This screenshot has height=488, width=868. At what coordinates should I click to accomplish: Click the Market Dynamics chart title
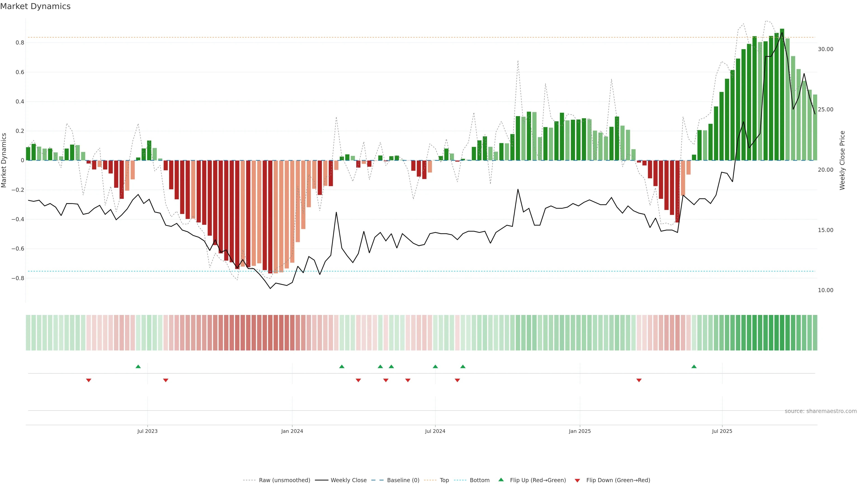click(x=35, y=6)
